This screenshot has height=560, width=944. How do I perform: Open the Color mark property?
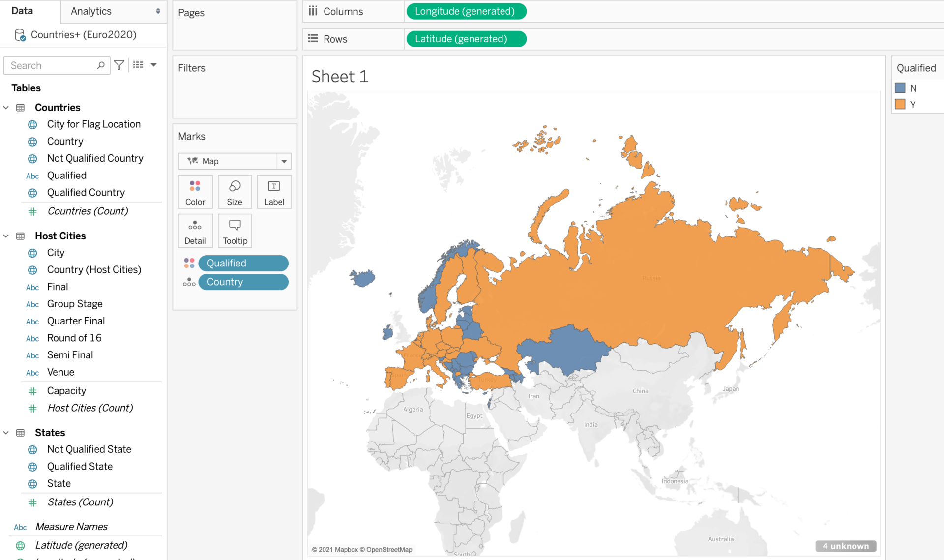195,192
